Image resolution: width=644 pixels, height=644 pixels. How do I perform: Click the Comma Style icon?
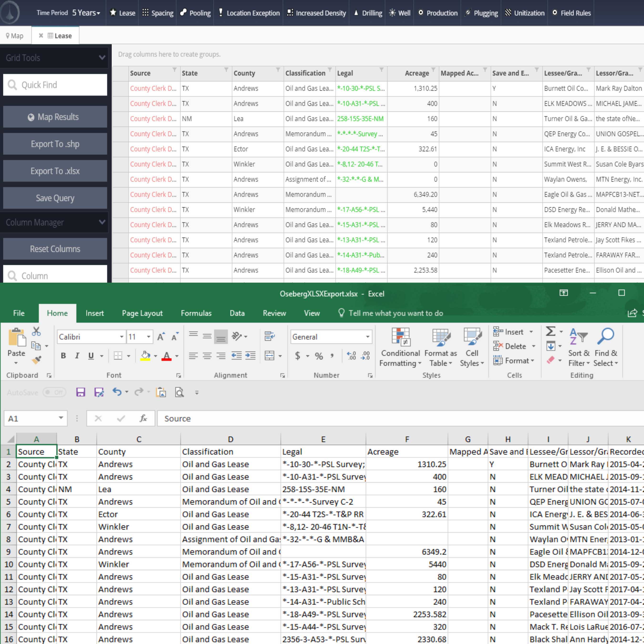pyautogui.click(x=332, y=356)
